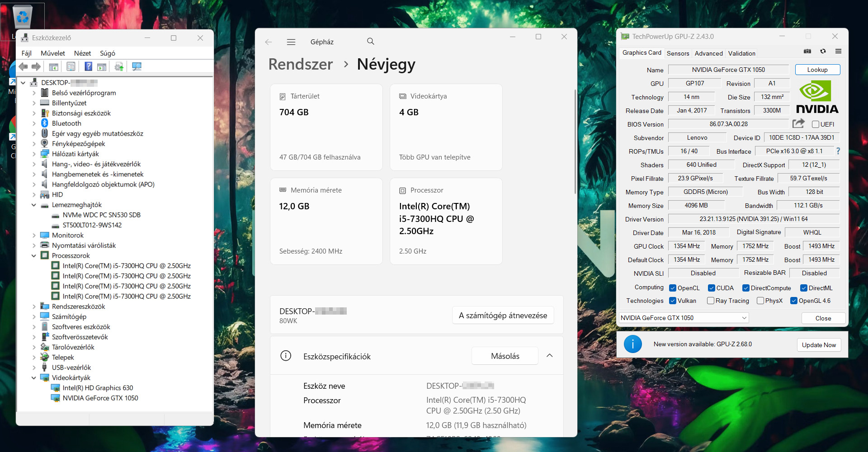Viewport: 868px width, 452px height.
Task: Toggle the Ray Tracing checkbox
Action: pyautogui.click(x=711, y=301)
